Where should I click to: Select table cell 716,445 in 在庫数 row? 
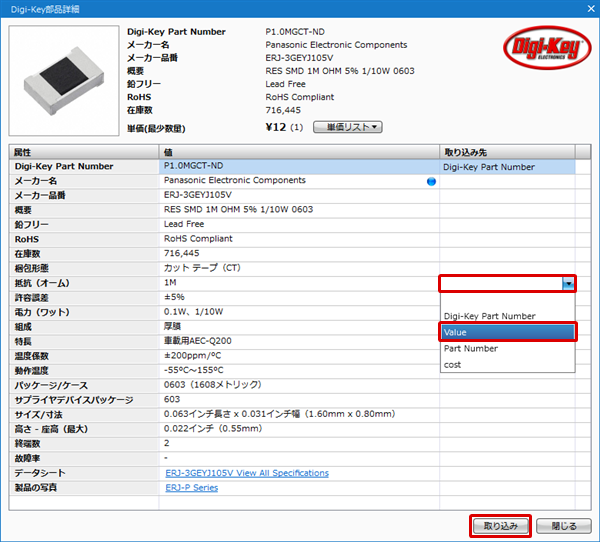pyautogui.click(x=299, y=254)
